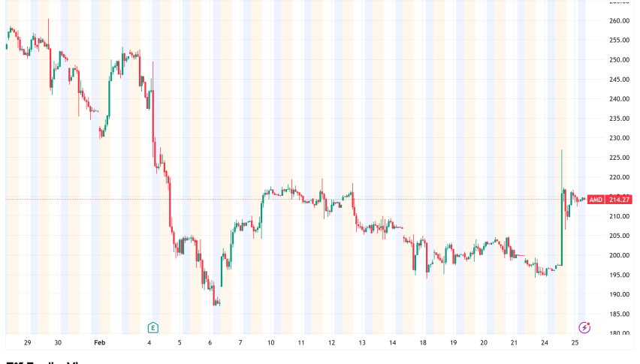
Task: Click the red AMD symbol label
Action: [596, 199]
